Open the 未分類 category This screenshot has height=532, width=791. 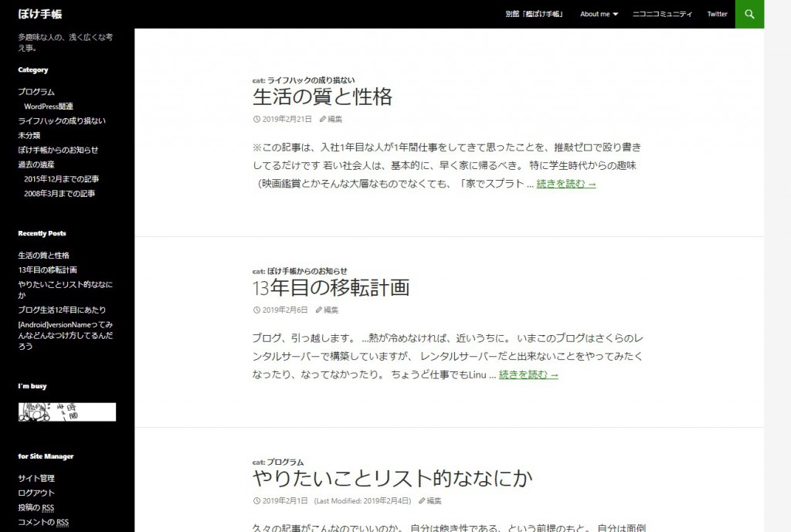pos(29,136)
